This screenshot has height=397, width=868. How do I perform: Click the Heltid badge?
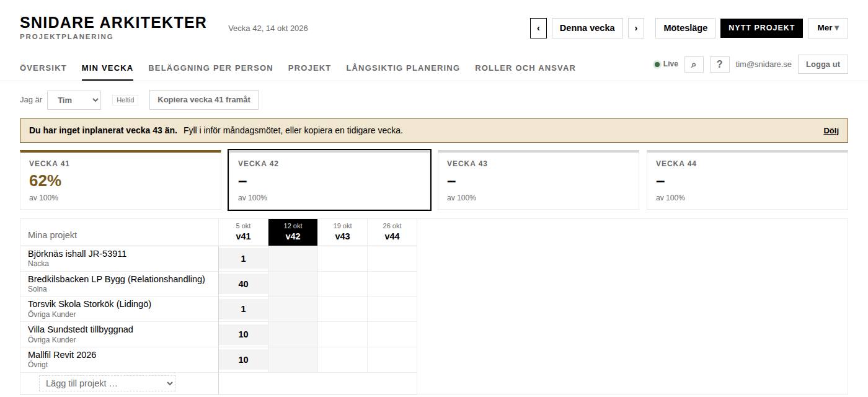[x=125, y=100]
